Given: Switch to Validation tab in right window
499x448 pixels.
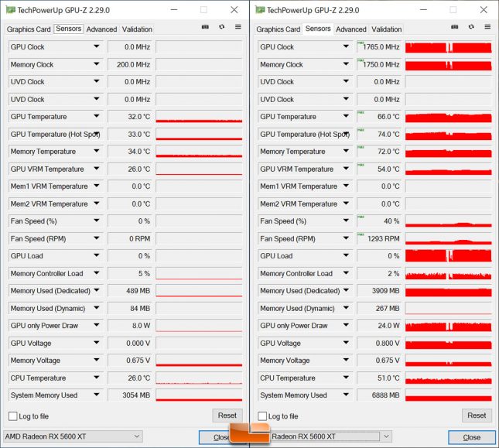Looking at the screenshot, I should [x=387, y=29].
